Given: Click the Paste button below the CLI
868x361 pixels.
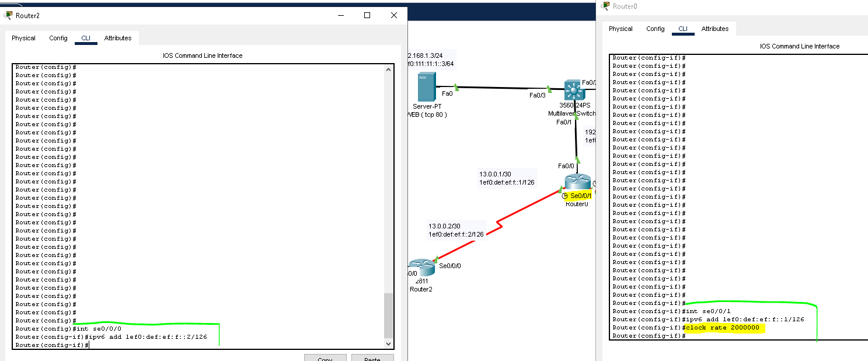Looking at the screenshot, I should point(372,358).
